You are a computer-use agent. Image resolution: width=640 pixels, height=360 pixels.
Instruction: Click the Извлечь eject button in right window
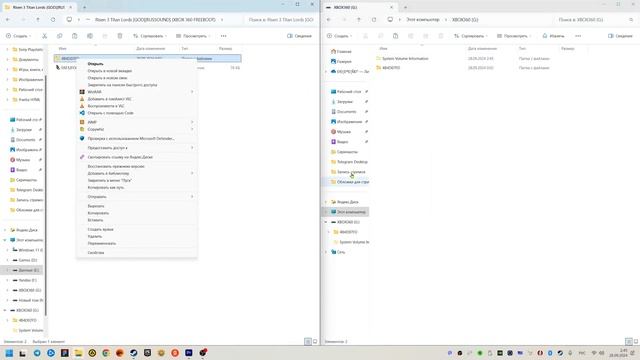553,36
